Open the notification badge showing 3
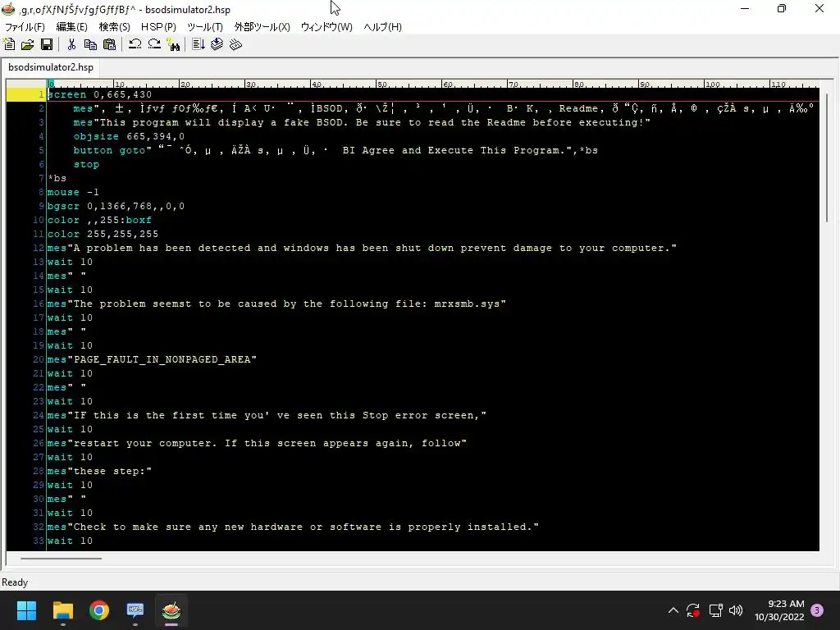This screenshot has height=630, width=840. coord(817,610)
